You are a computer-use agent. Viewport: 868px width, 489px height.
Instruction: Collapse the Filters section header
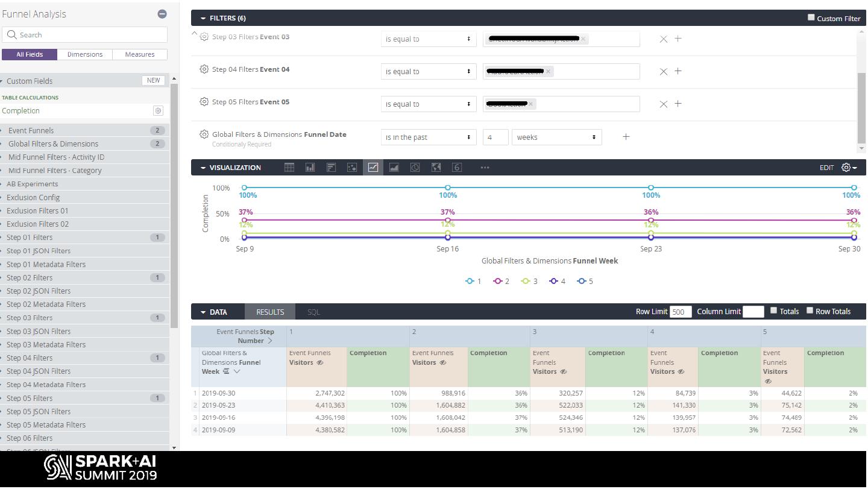click(x=204, y=18)
